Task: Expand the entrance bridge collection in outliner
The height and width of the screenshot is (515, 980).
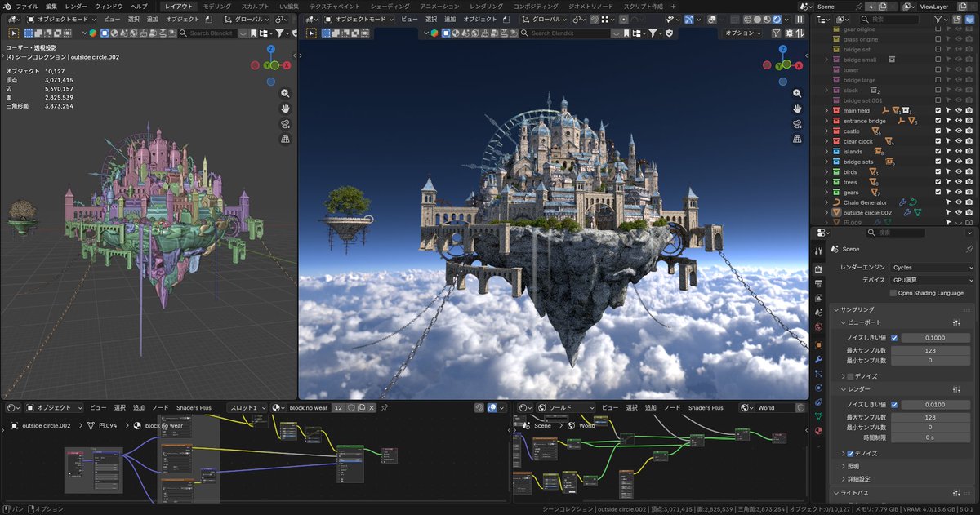Action: 826,121
